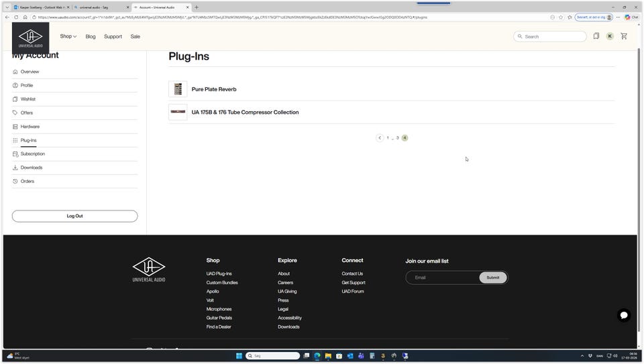This screenshot has height=364, width=644.
Task: Open Outlook from taskbar
Action: pos(350,356)
